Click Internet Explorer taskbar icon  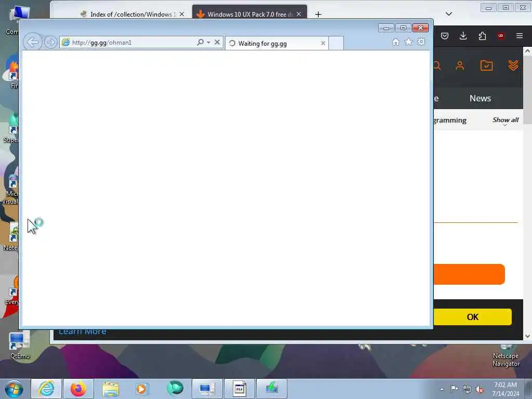pos(46,389)
